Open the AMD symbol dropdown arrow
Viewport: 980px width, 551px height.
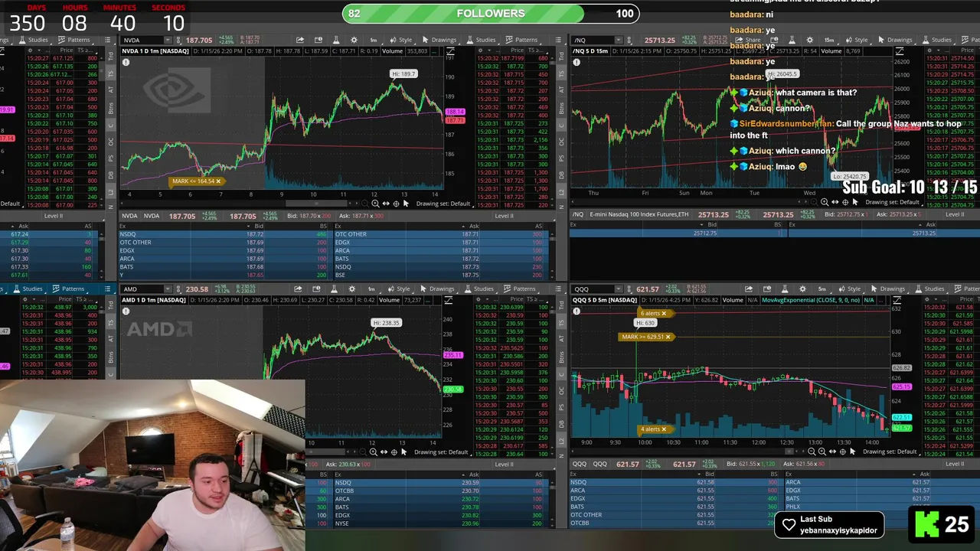(168, 289)
